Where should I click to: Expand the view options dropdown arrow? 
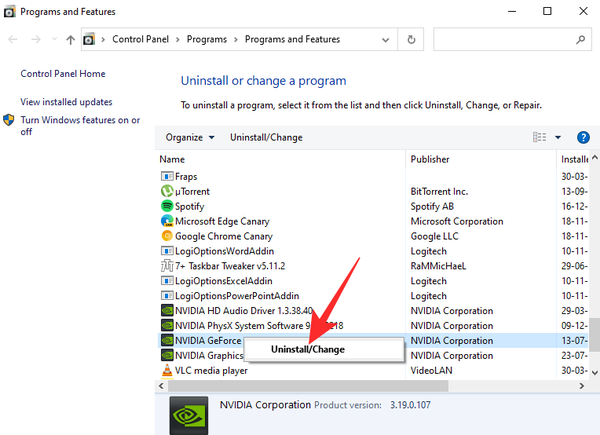pos(558,137)
